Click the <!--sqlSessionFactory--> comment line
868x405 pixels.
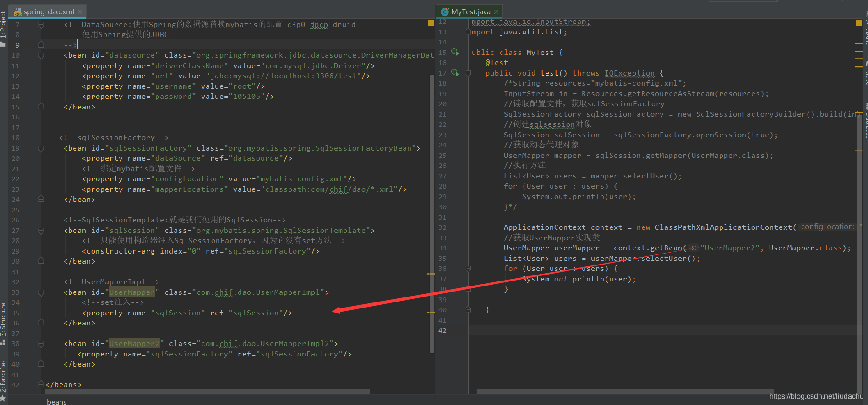[114, 138]
